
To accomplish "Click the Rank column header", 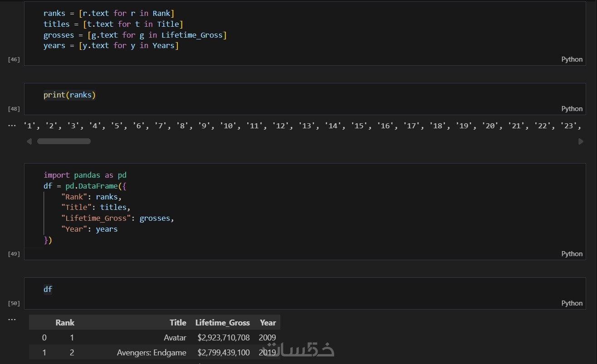I will [65, 323].
